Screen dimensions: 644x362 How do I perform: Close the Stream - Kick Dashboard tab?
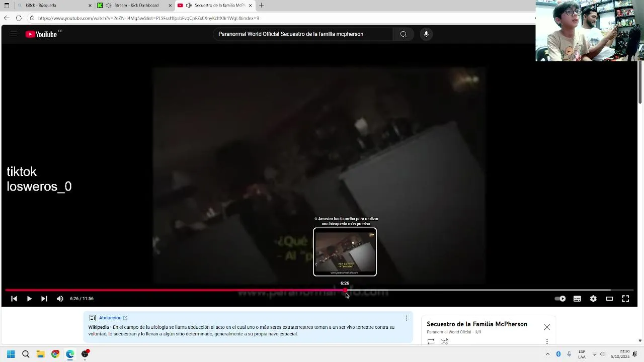[x=170, y=6]
